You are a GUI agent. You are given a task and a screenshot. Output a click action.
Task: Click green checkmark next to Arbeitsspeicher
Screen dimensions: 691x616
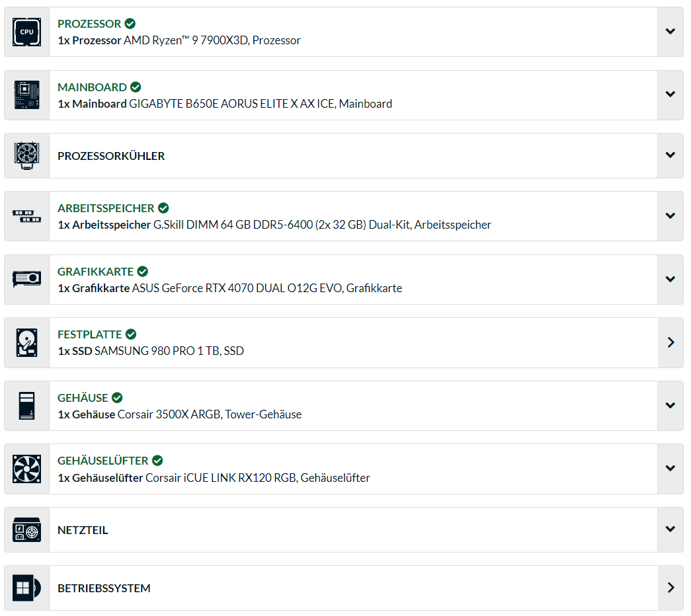163,208
